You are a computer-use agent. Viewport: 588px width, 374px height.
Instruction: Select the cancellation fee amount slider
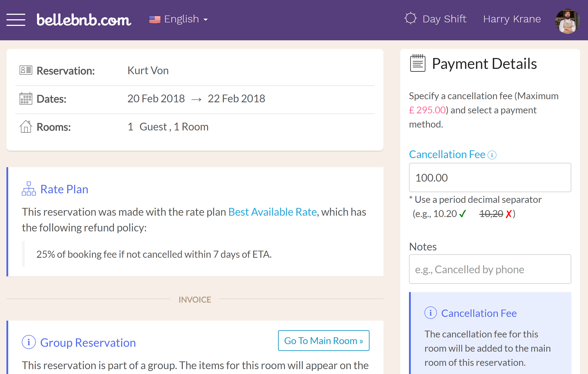(490, 177)
